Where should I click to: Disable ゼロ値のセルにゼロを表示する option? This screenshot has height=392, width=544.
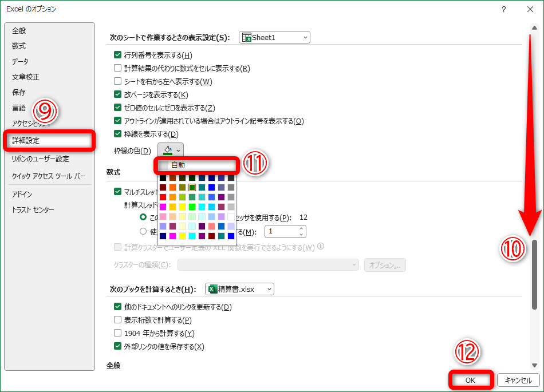(x=117, y=106)
